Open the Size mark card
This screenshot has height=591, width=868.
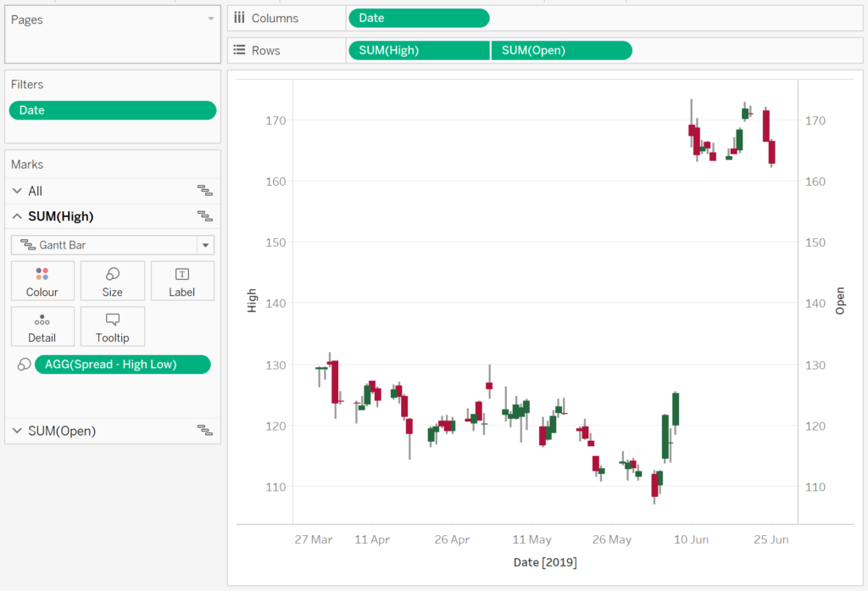tap(113, 281)
